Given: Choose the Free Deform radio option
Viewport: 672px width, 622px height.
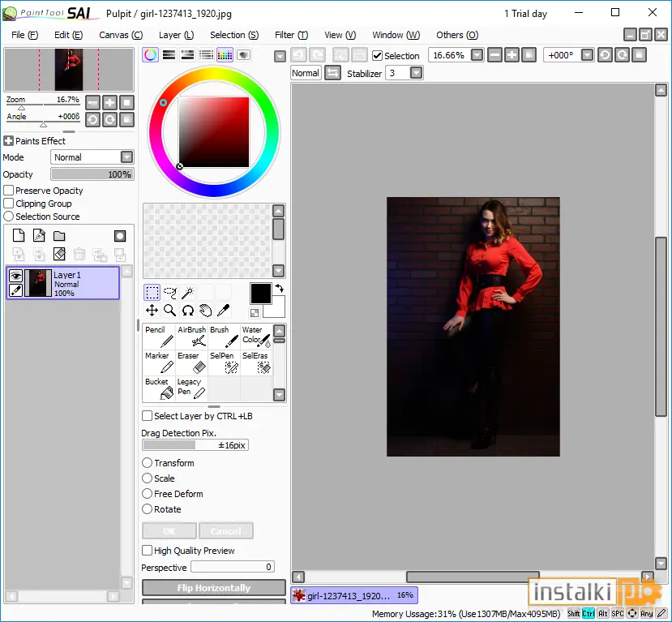Looking at the screenshot, I should coord(147,494).
